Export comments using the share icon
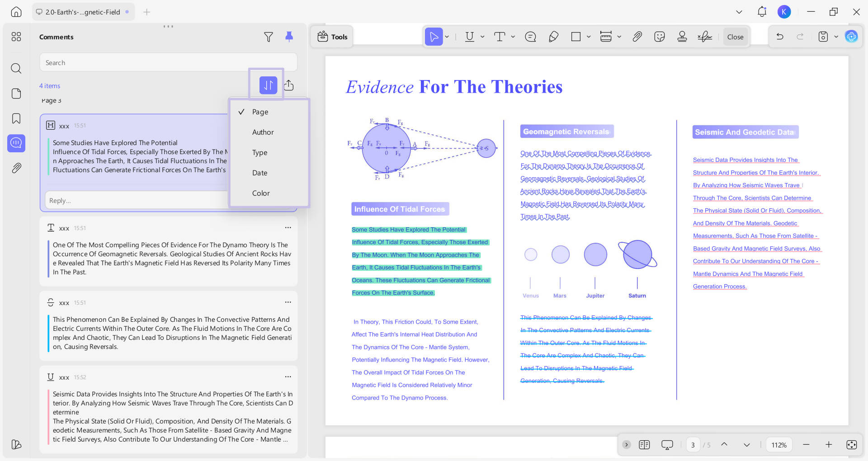This screenshot has height=461, width=868. pyautogui.click(x=289, y=85)
